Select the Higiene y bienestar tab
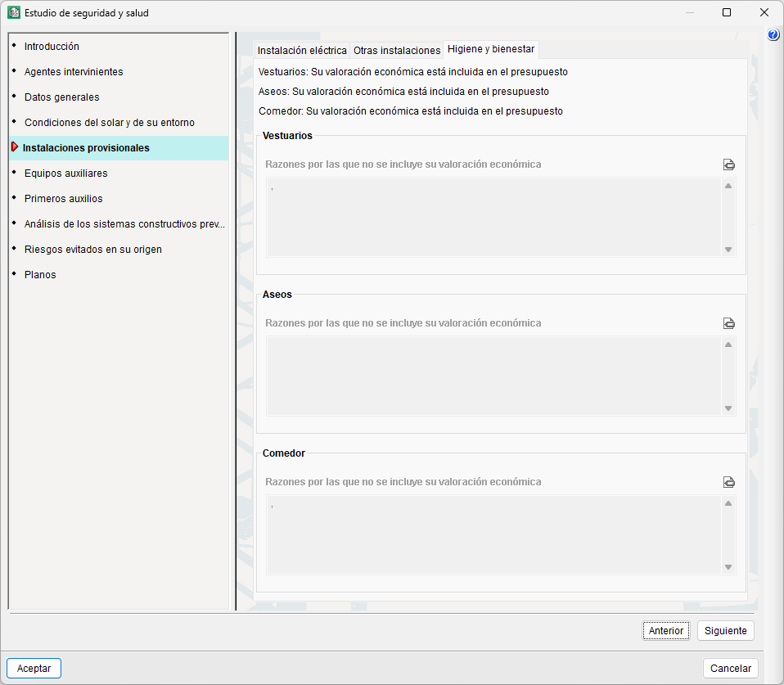 point(491,49)
